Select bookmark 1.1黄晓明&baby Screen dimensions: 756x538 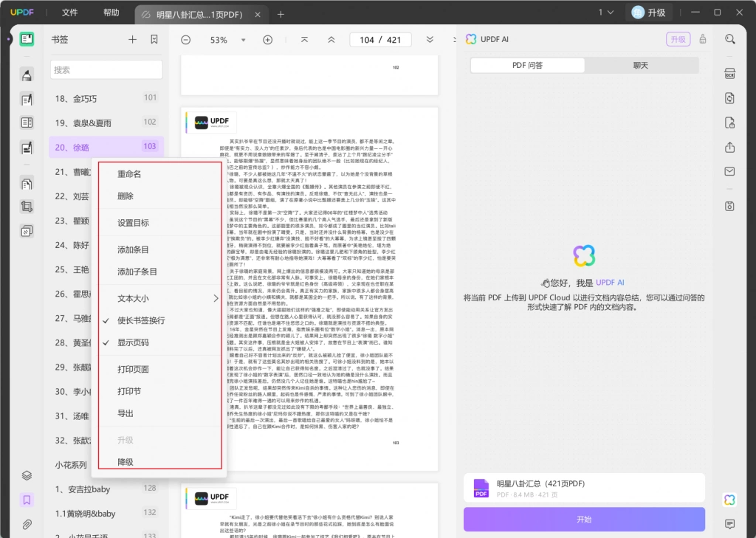[106, 514]
